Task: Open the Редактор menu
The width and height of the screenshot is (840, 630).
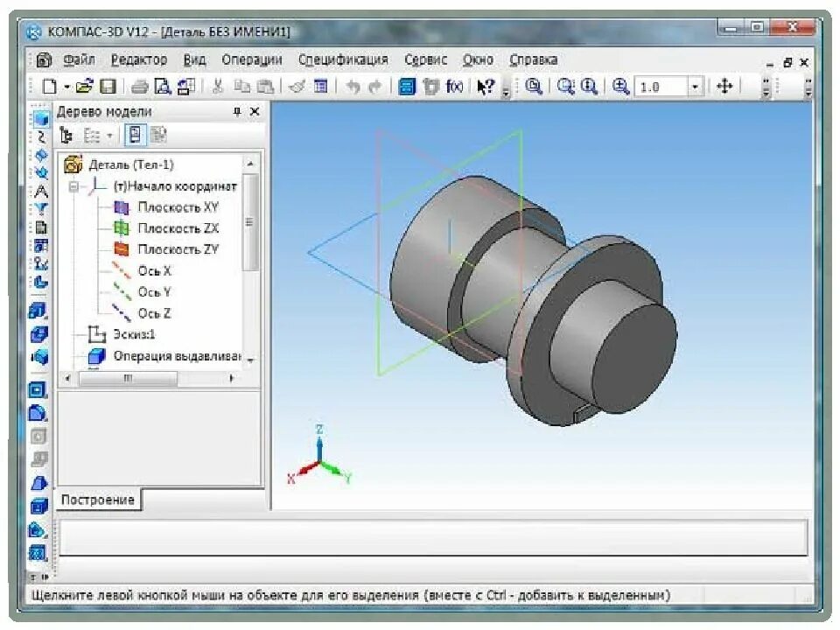Action: pos(139,59)
